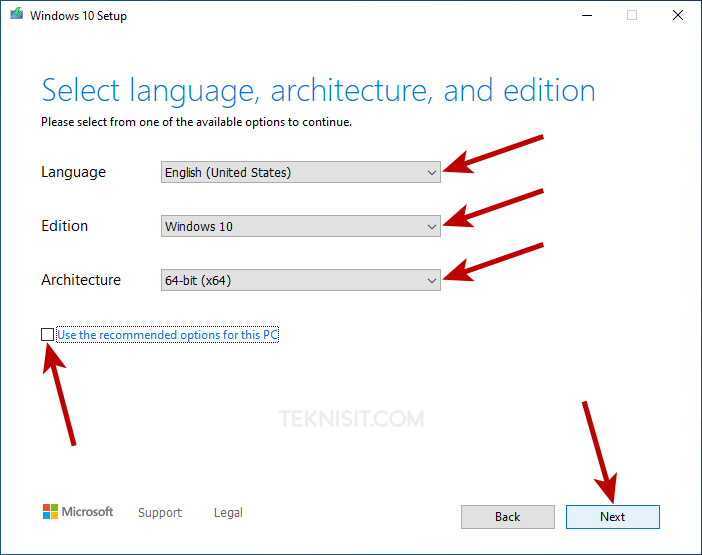Click the TEKNISIT.COM watermark text
Screen dimensions: 702x555
click(x=352, y=419)
